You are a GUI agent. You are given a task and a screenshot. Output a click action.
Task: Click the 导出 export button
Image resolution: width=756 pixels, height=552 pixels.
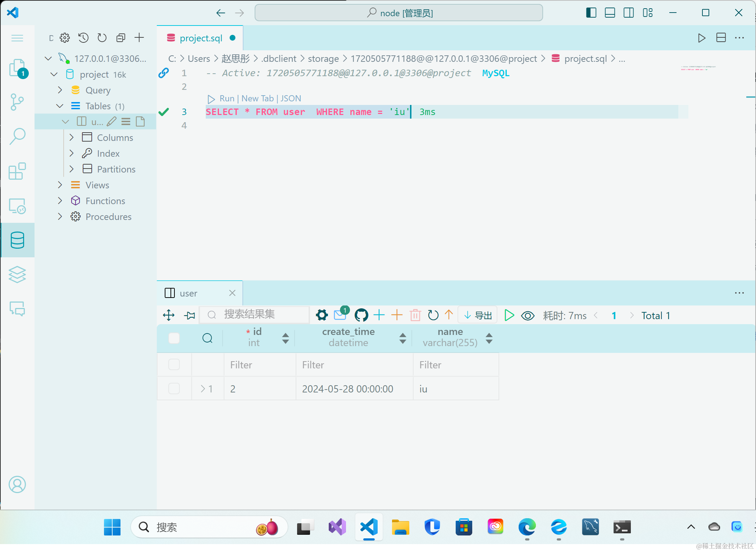point(478,315)
